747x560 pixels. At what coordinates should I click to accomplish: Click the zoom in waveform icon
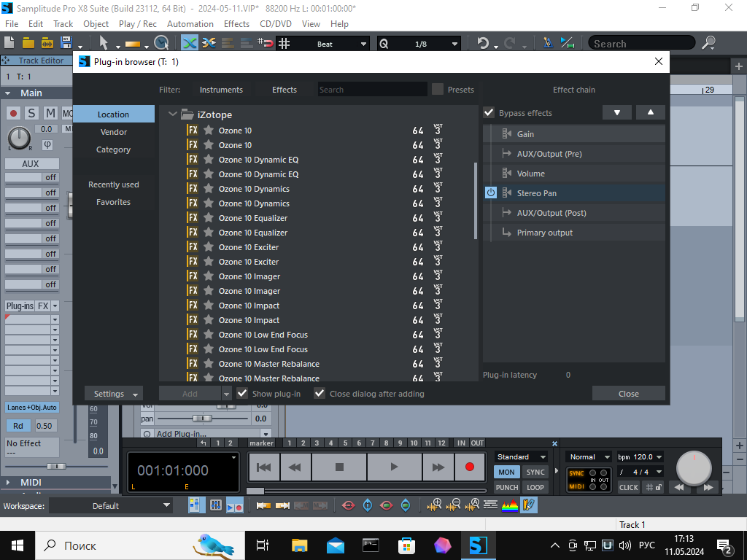click(435, 505)
